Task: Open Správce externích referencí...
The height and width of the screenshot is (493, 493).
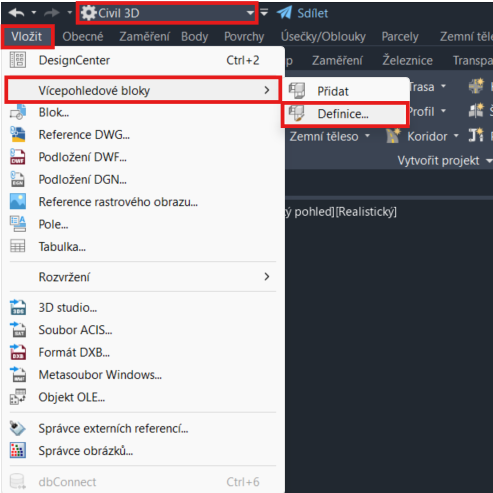Action: (x=143, y=428)
